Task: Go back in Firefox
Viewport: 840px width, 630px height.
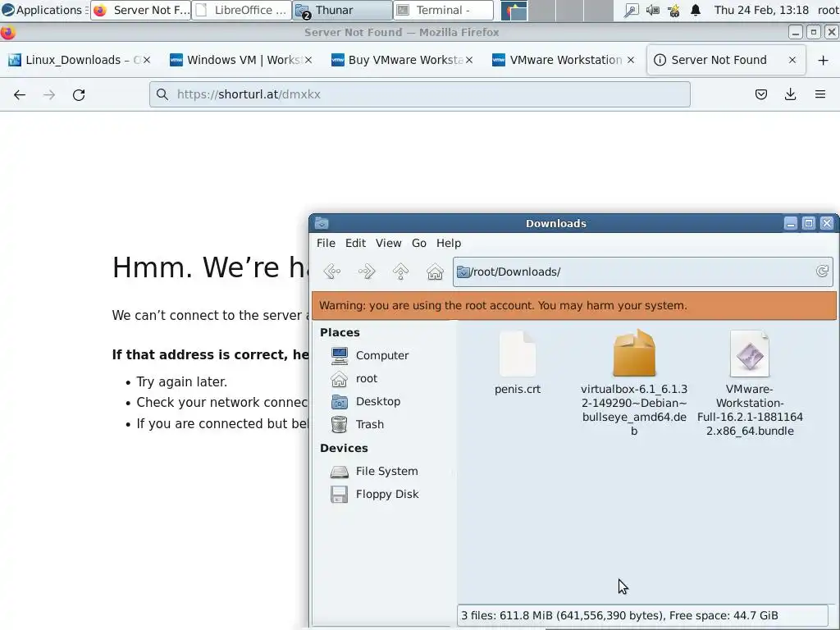Action: tap(20, 95)
